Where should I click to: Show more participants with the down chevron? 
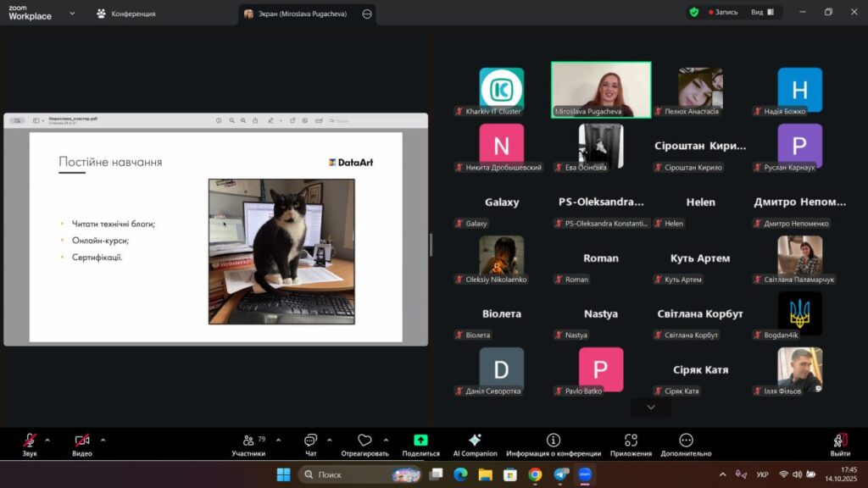(651, 408)
